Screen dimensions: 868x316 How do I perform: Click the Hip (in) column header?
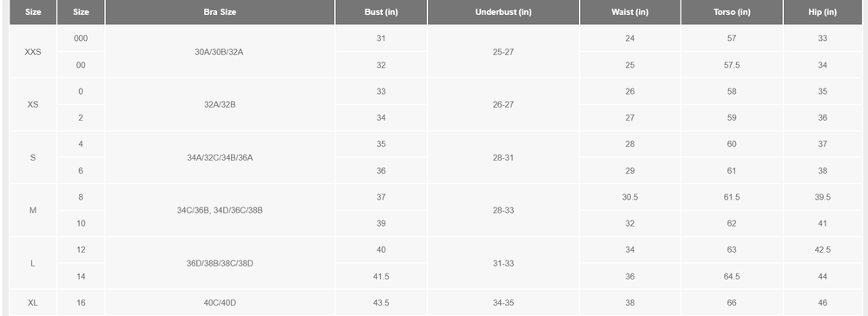[823, 12]
